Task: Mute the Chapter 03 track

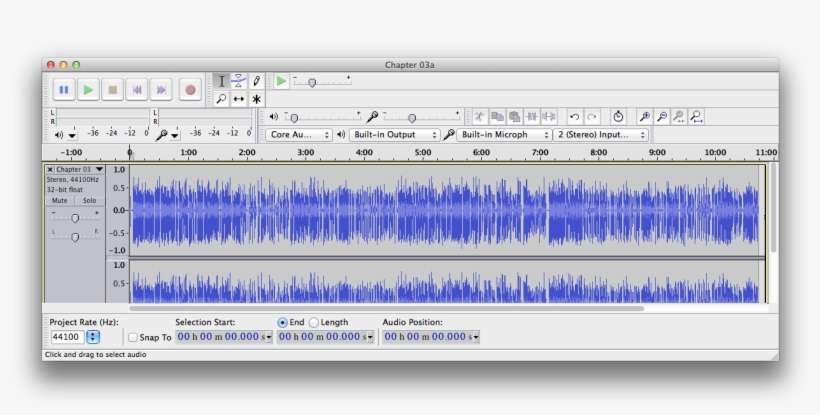Action: [x=60, y=200]
